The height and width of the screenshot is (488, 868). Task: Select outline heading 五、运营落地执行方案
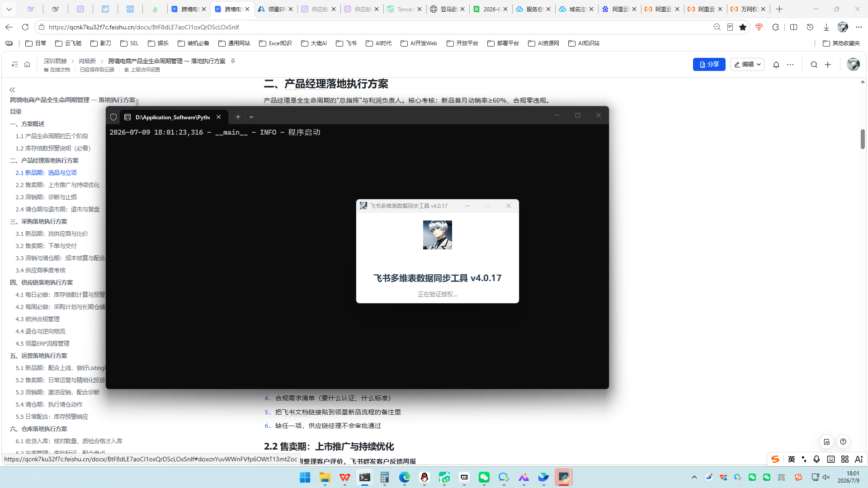tap(38, 356)
